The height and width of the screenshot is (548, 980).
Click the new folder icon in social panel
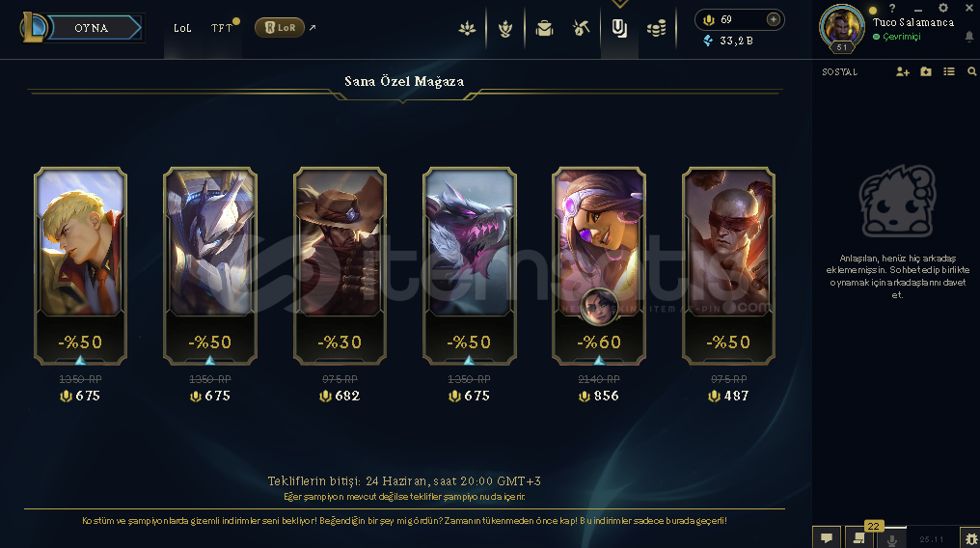pyautogui.click(x=926, y=71)
